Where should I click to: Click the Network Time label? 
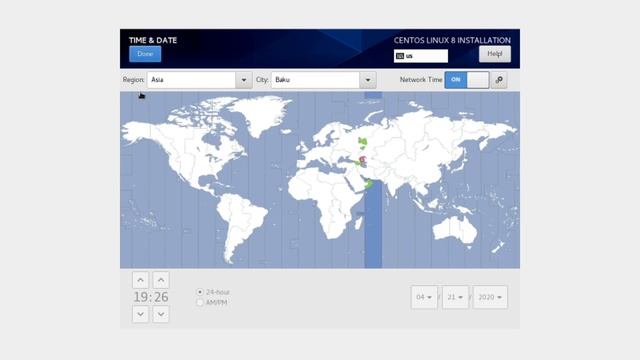(421, 80)
